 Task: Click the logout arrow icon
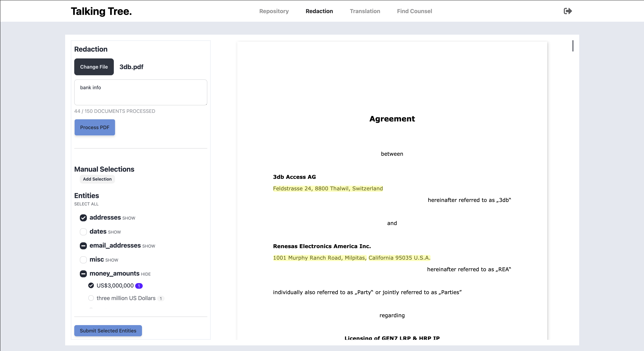(567, 11)
